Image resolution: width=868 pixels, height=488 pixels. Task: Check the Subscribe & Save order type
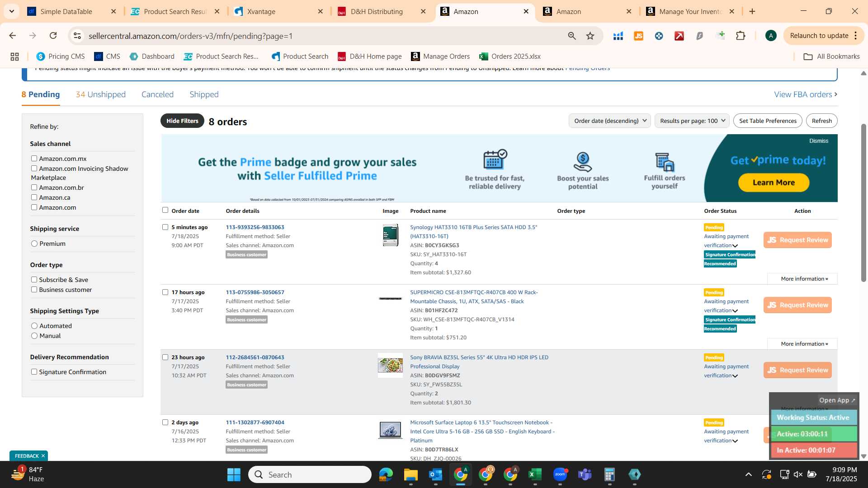[34, 279]
